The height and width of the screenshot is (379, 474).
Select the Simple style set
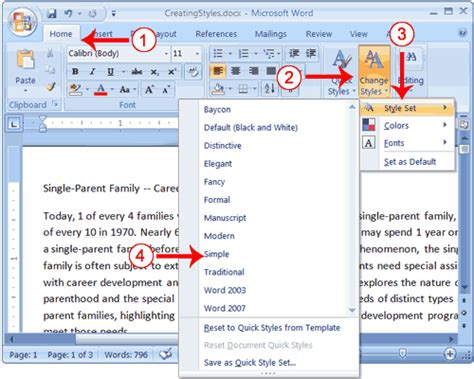point(216,254)
